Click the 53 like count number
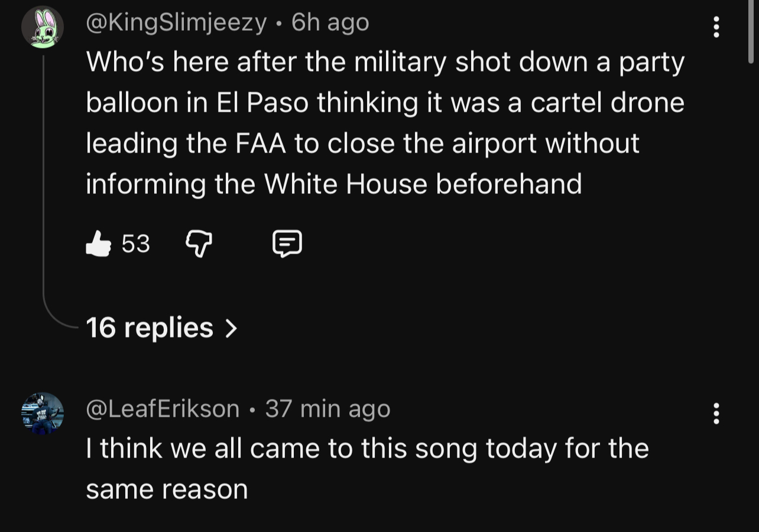Image resolution: width=759 pixels, height=532 pixels. pos(136,244)
